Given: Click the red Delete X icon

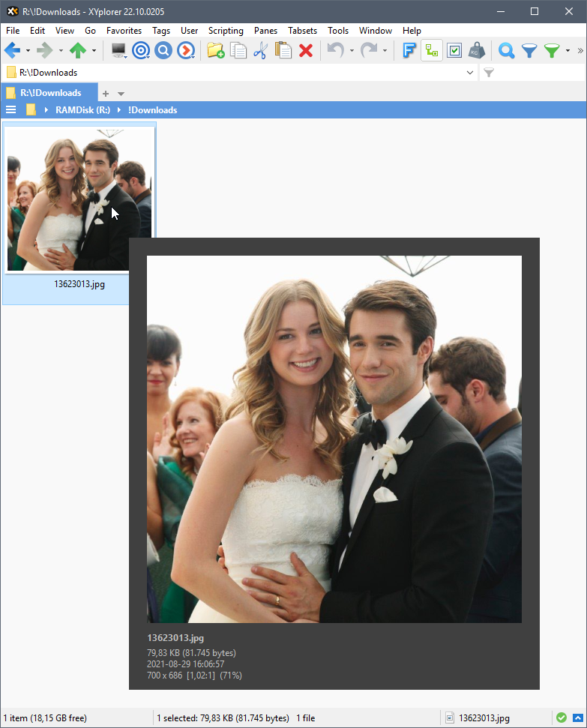Looking at the screenshot, I should (x=306, y=51).
